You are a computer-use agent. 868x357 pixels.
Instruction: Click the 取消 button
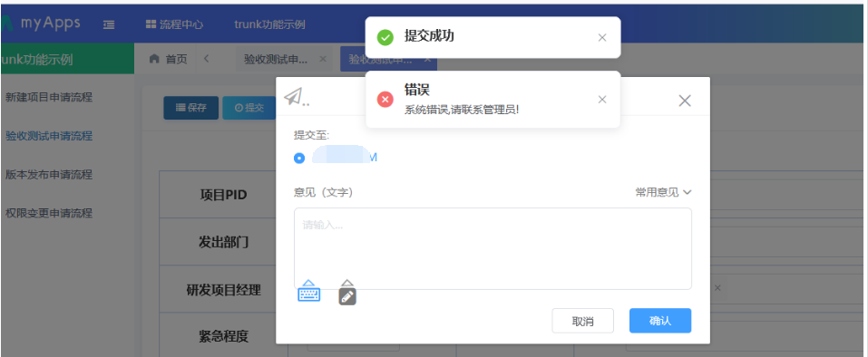[x=583, y=321]
